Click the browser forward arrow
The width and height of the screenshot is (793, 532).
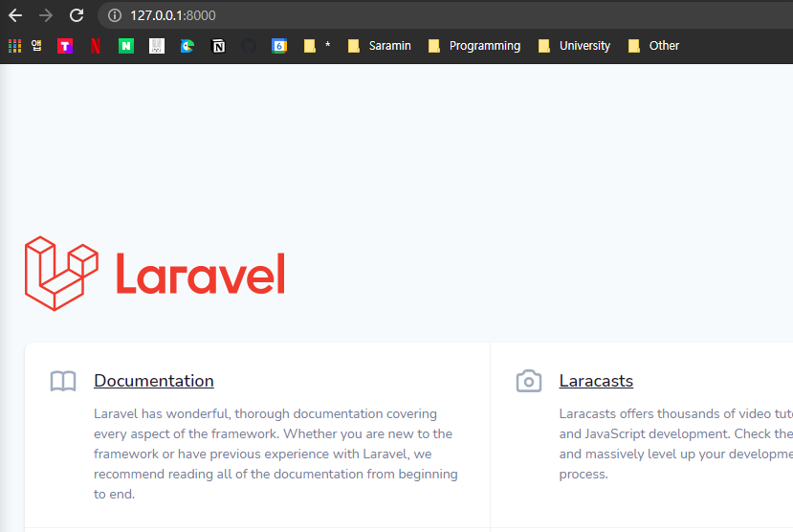point(46,15)
